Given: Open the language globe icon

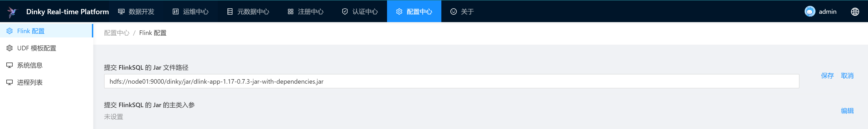Looking at the screenshot, I should tap(854, 12).
